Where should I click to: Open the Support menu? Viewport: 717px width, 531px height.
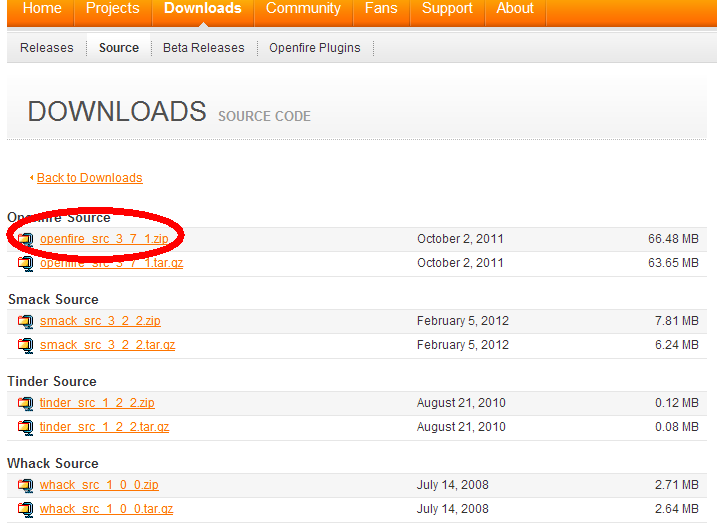point(447,8)
